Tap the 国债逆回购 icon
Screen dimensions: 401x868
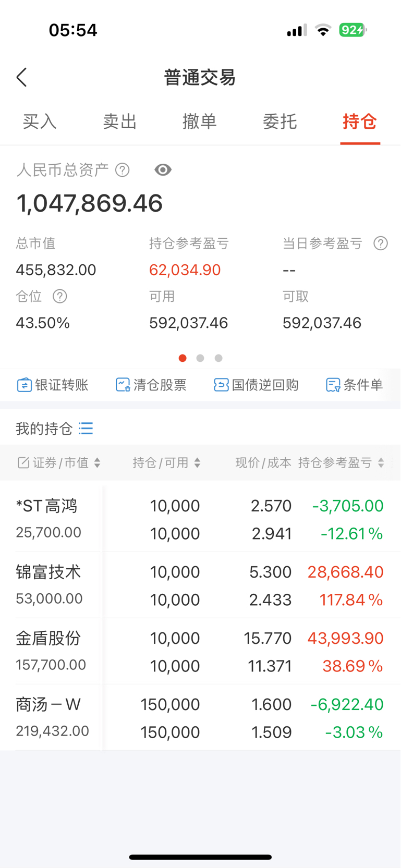[221, 385]
